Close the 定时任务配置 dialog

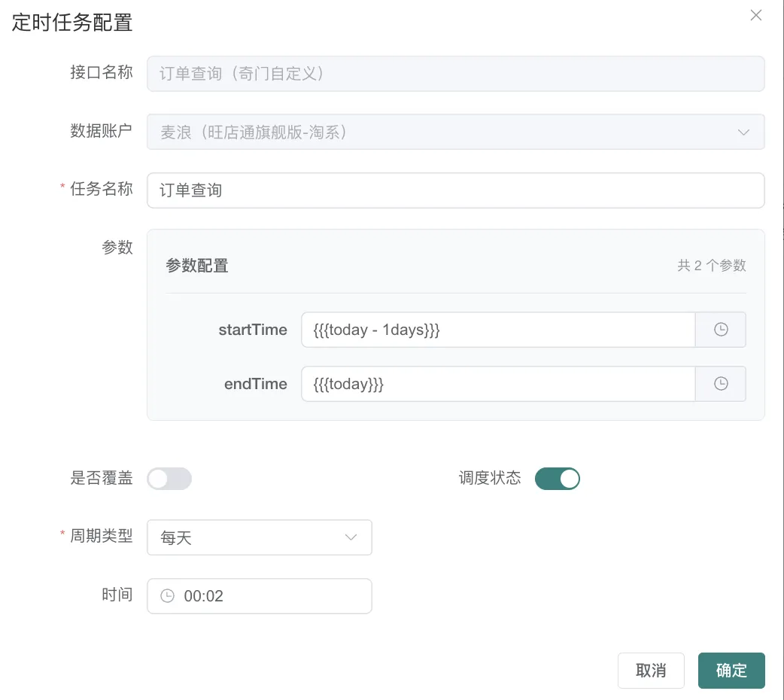755,16
